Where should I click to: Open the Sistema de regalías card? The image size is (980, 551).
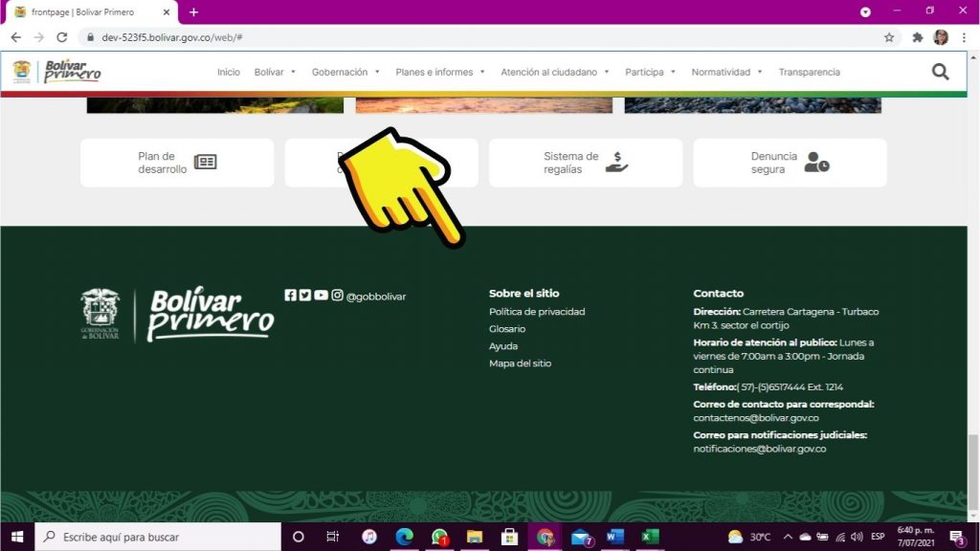[586, 163]
